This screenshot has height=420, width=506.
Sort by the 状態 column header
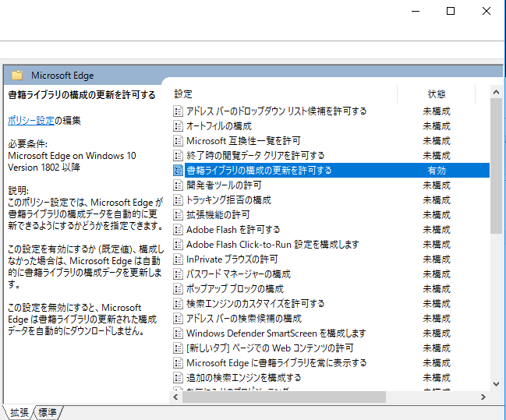pos(437,94)
